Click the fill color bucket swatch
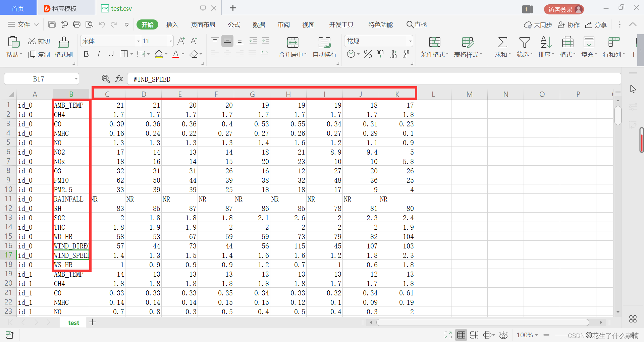The image size is (644, 342). pos(159,54)
